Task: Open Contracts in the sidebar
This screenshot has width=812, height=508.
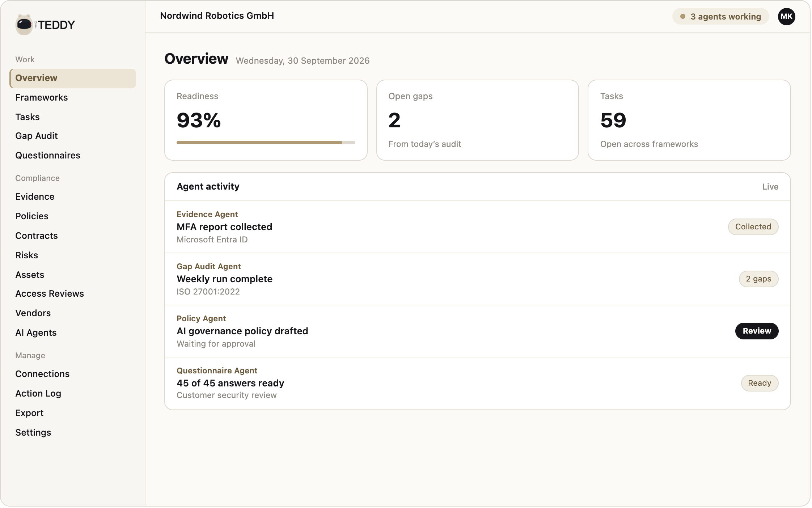Action: 37,236
